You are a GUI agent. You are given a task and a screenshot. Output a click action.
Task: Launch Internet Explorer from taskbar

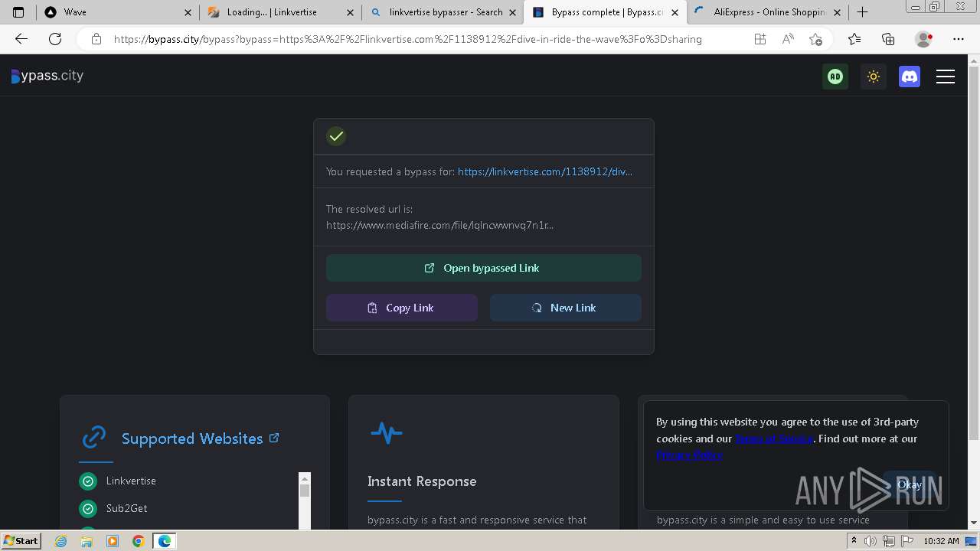click(x=60, y=541)
